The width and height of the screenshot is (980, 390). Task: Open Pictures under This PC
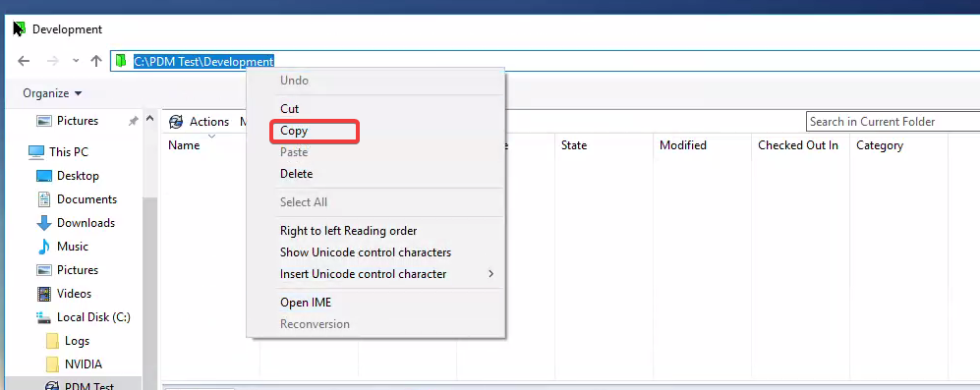point(78,270)
